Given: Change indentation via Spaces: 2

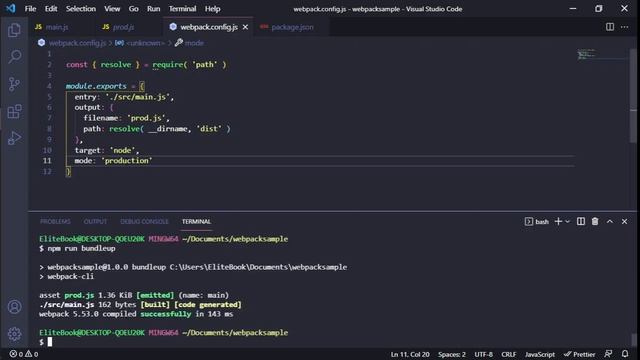Looking at the screenshot, I should (x=452, y=354).
